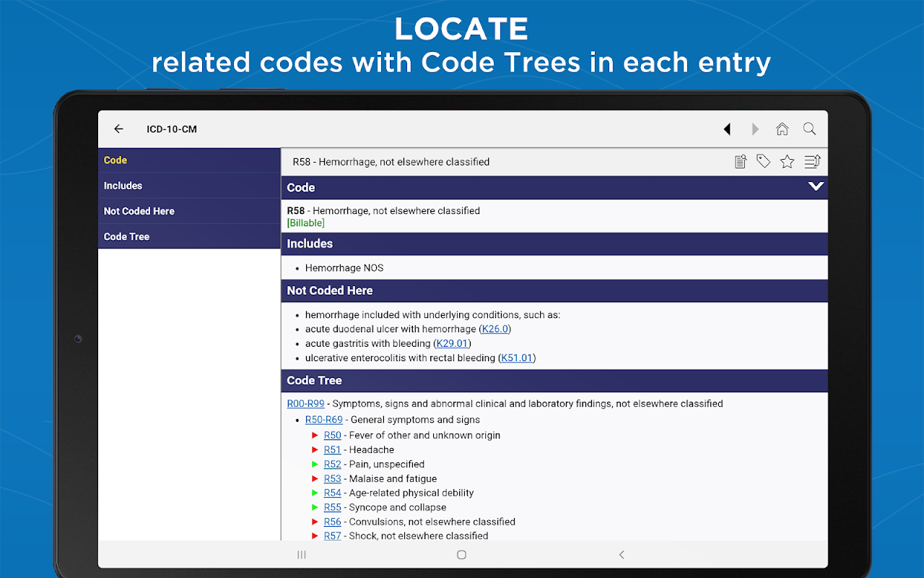Click the green arrow beside R55

pos(315,508)
